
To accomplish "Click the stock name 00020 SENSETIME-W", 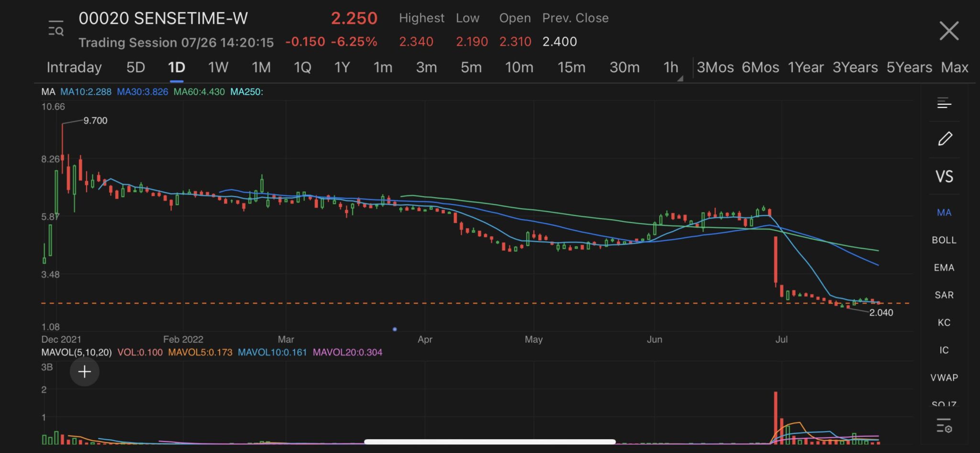I will [x=163, y=19].
